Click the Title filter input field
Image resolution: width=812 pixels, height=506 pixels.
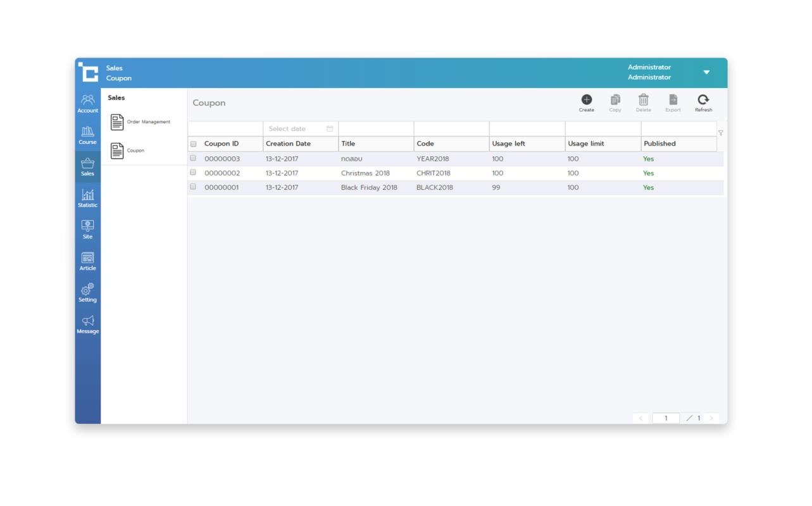pyautogui.click(x=376, y=129)
